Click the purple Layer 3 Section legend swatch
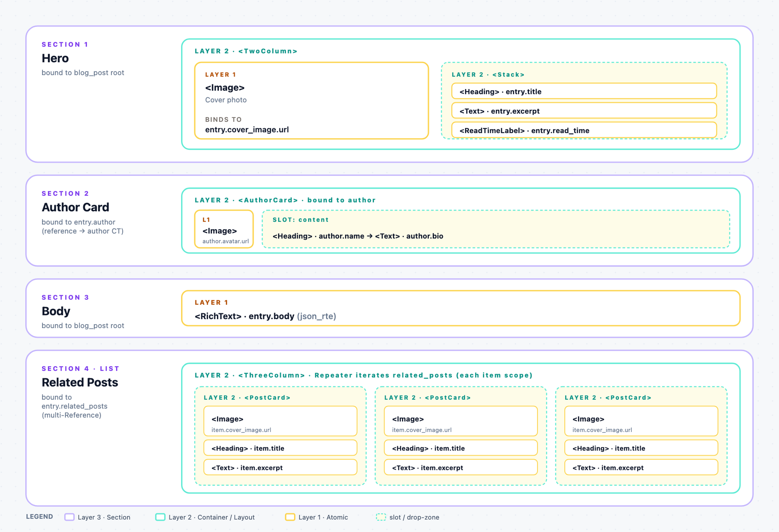The width and height of the screenshot is (779, 532). [69, 517]
